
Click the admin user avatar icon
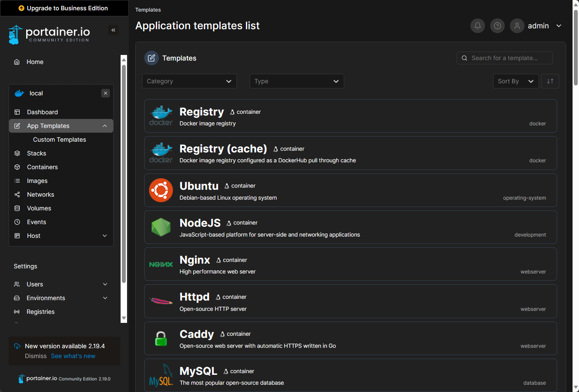(x=517, y=26)
